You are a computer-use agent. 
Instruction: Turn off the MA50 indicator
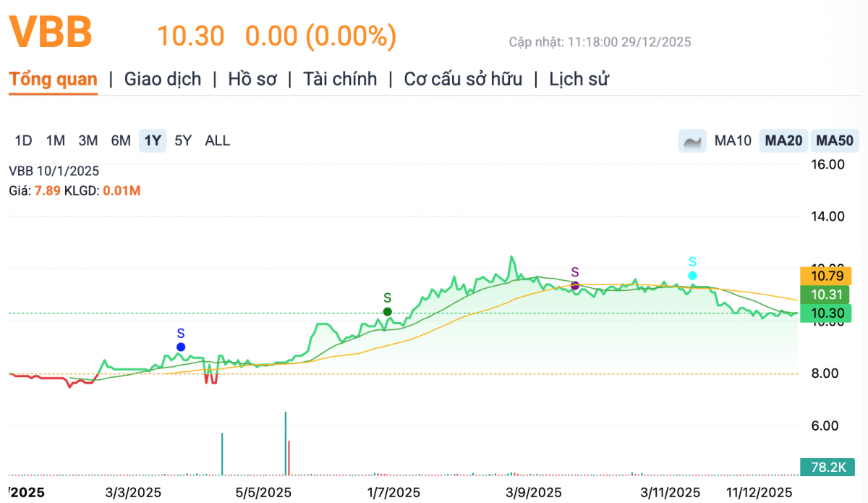(834, 140)
